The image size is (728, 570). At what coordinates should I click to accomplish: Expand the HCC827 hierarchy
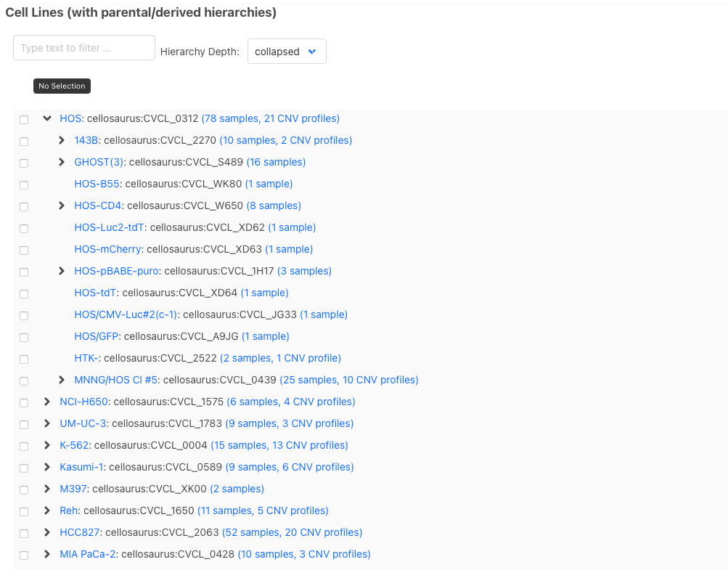click(x=47, y=532)
